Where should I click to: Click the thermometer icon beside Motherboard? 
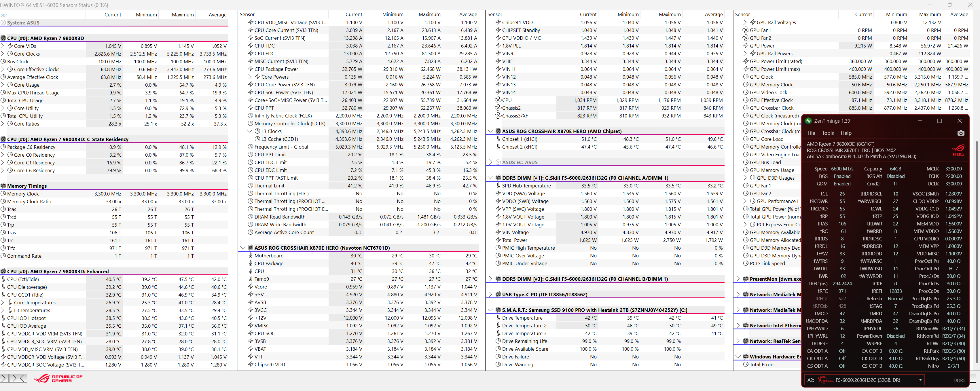[x=250, y=256]
